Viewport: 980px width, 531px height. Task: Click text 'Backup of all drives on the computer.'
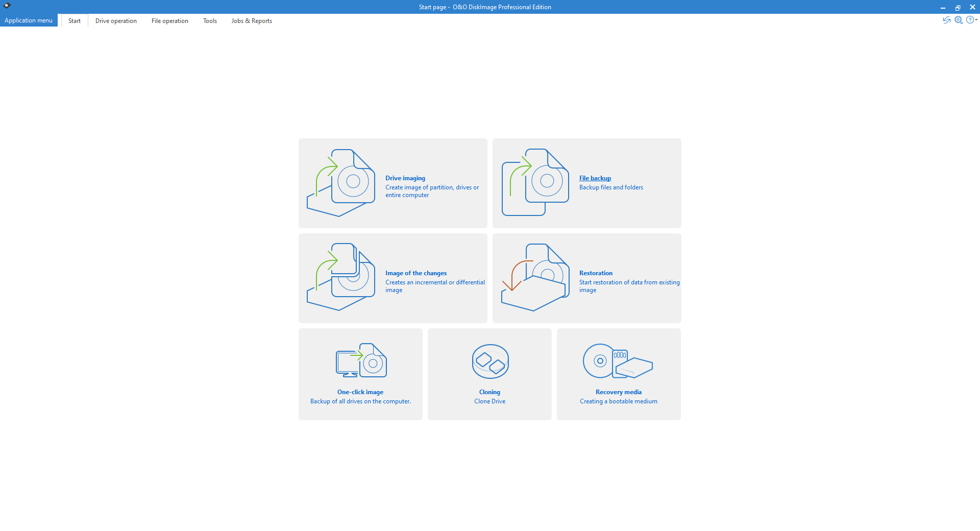pos(360,401)
